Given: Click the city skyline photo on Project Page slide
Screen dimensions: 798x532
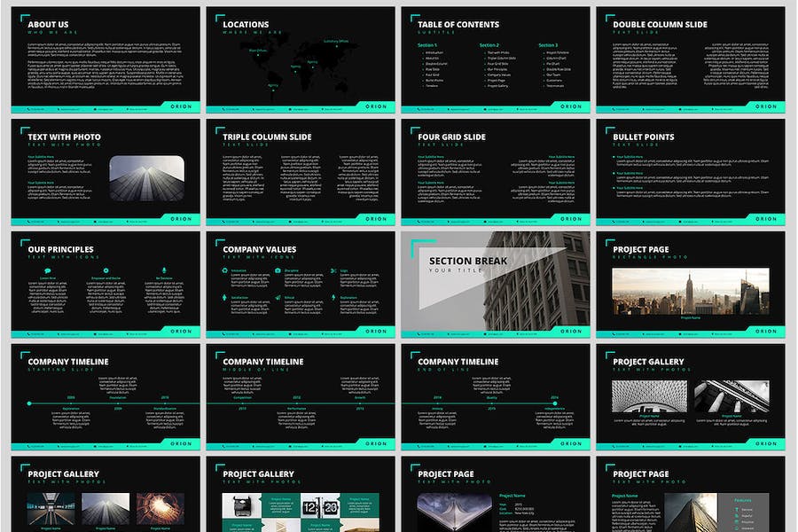Looking at the screenshot, I should point(690,291).
